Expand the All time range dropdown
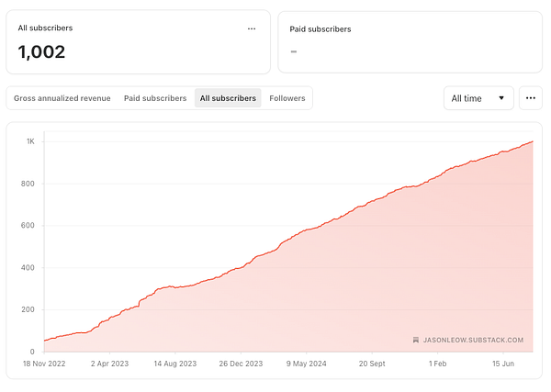Image resolution: width=551 pixels, height=392 pixels. 478,98
